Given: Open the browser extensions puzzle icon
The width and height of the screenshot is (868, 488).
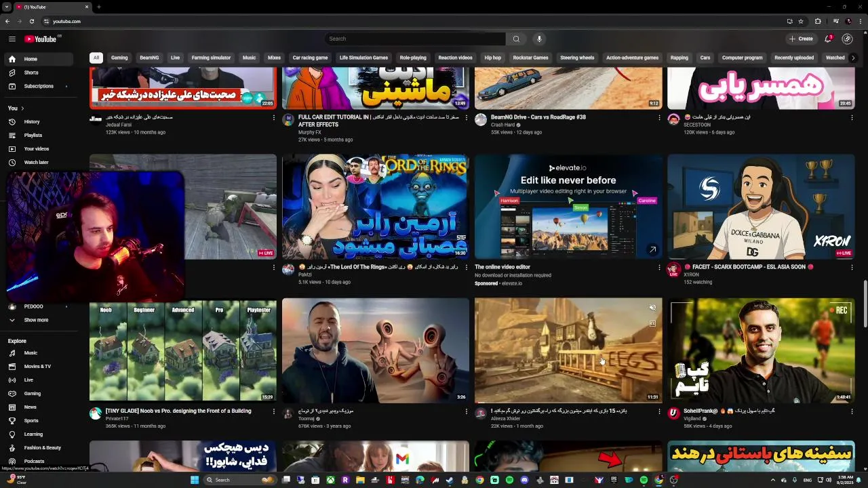Looking at the screenshot, I should click(x=818, y=21).
